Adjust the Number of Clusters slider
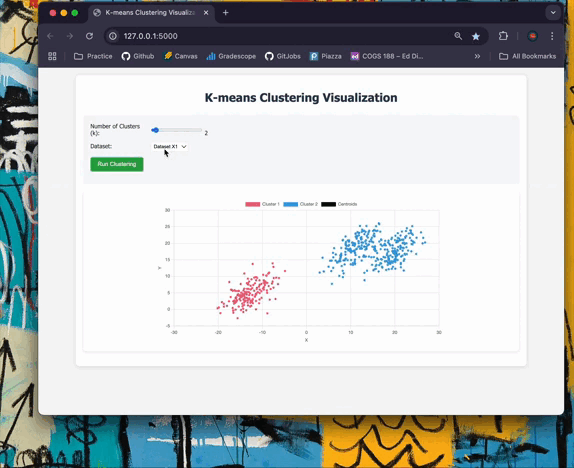The width and height of the screenshot is (574, 468). pos(176,130)
